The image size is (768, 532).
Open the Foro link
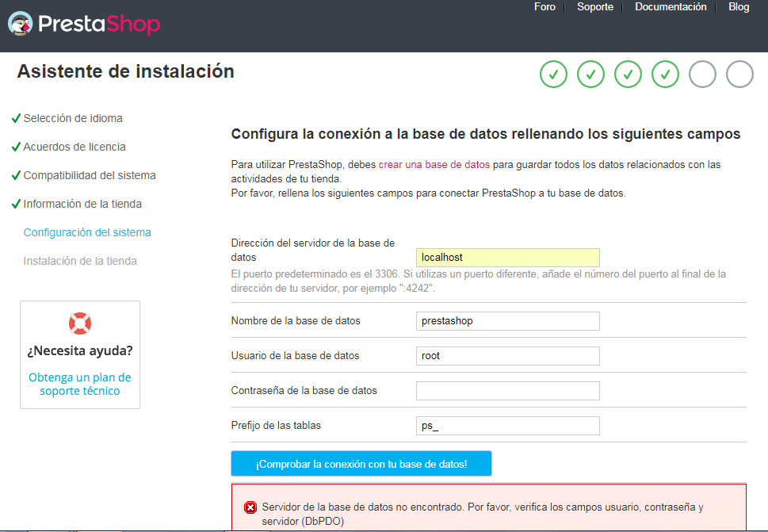pos(544,7)
